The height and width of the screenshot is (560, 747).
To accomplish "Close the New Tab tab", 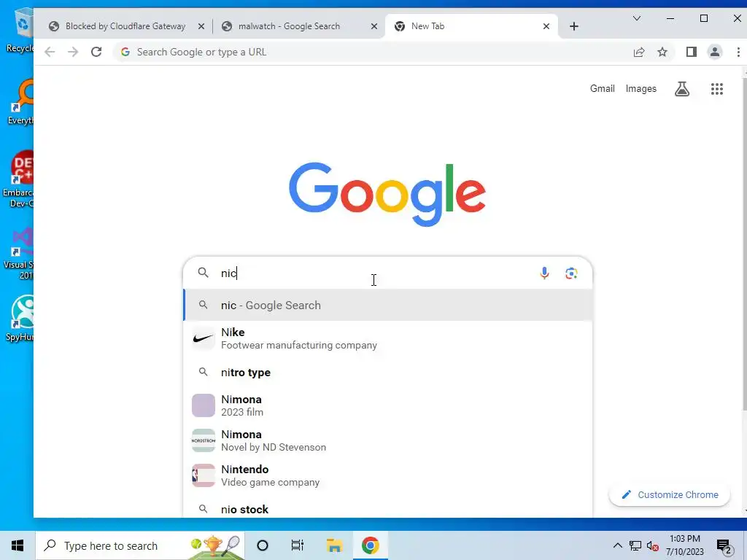I will [x=546, y=26].
